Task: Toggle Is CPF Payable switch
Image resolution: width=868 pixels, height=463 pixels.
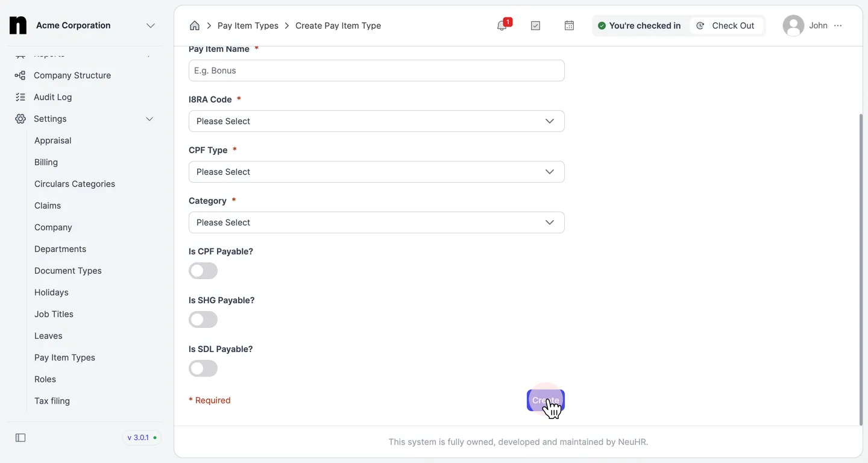Action: coord(203,271)
